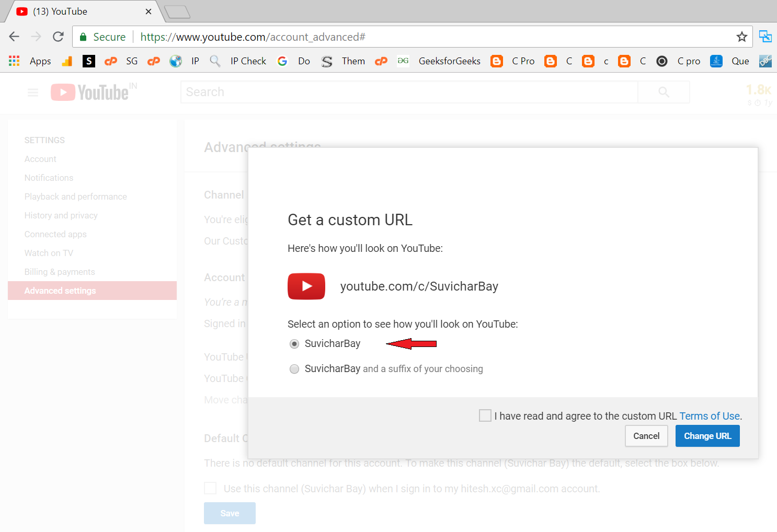Select Advanced settings in sidebar

click(92, 291)
